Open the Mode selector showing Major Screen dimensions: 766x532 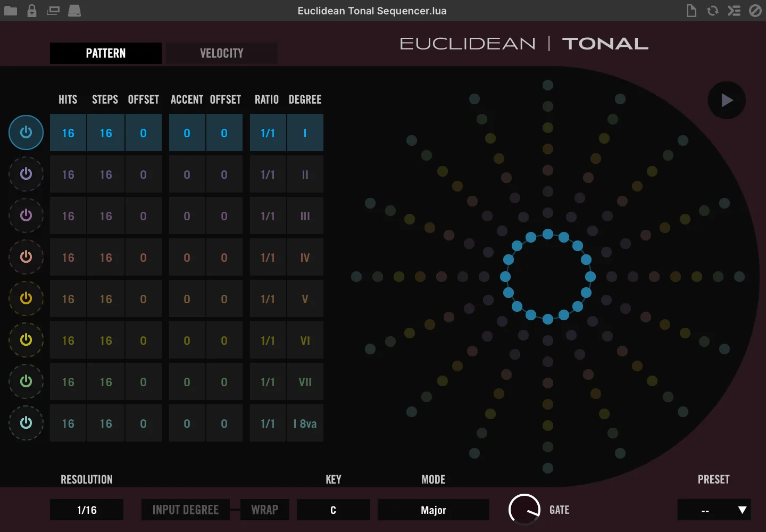[x=434, y=510]
